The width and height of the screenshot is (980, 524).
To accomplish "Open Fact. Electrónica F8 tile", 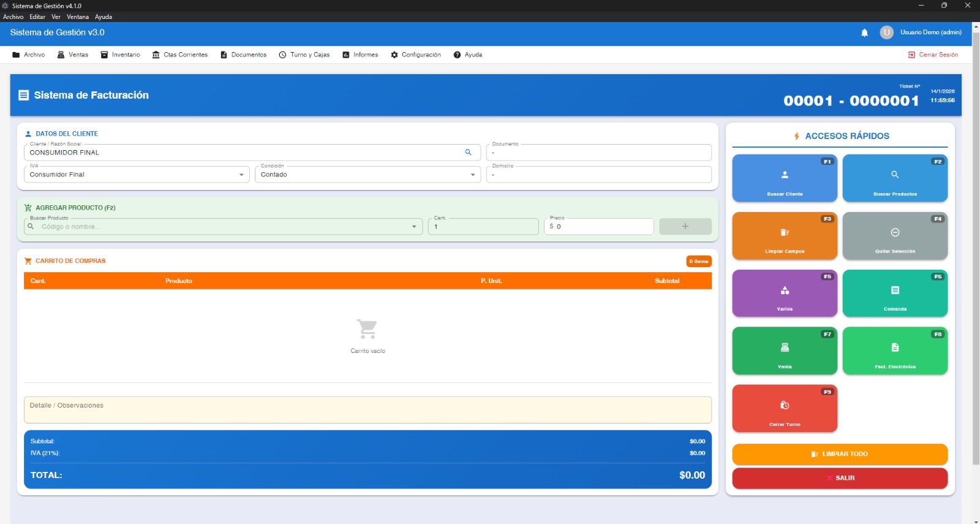I will 894,351.
